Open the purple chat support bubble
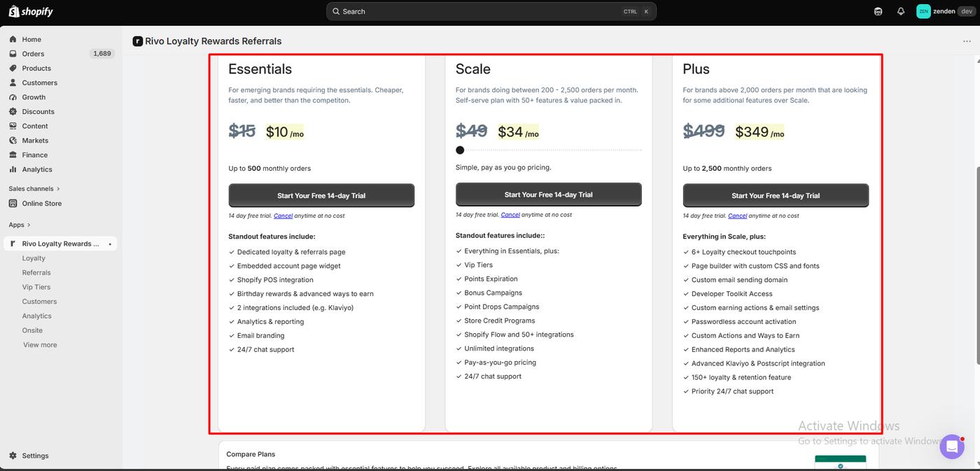 (952, 447)
